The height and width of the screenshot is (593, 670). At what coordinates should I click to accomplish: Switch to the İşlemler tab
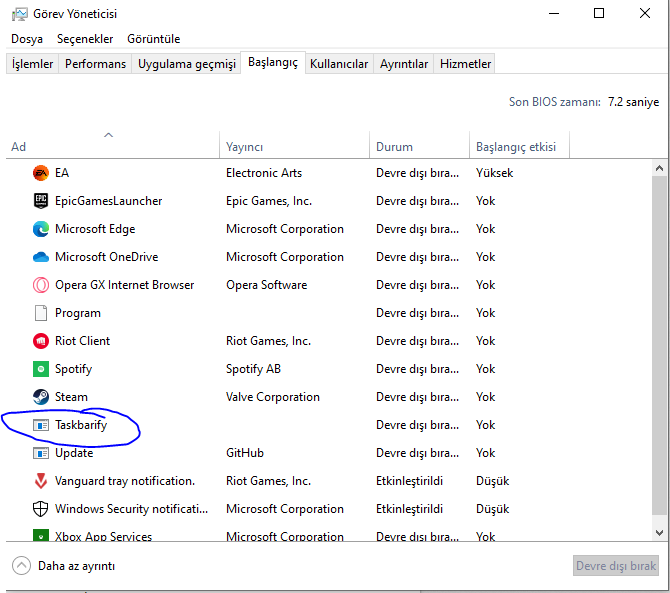(x=32, y=64)
